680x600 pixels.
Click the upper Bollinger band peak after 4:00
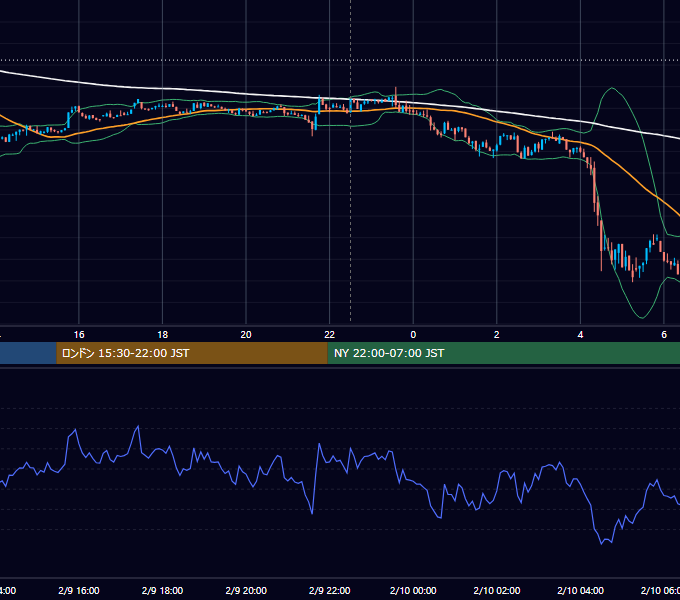click(612, 88)
